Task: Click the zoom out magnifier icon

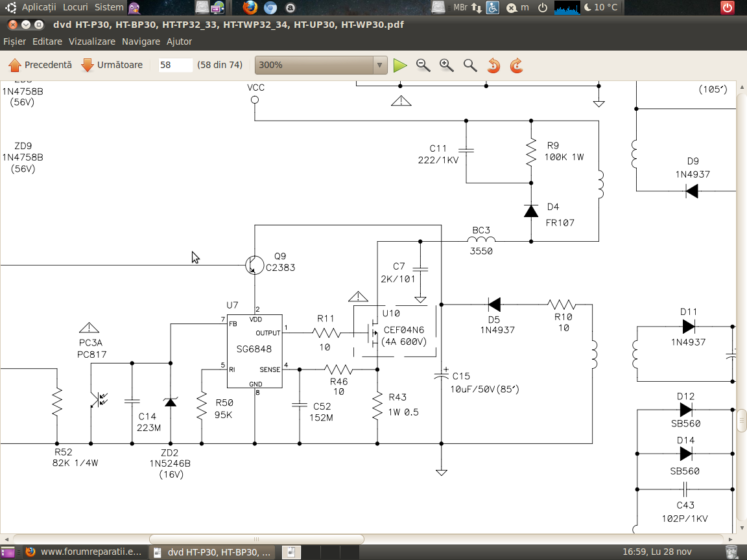Action: [423, 65]
